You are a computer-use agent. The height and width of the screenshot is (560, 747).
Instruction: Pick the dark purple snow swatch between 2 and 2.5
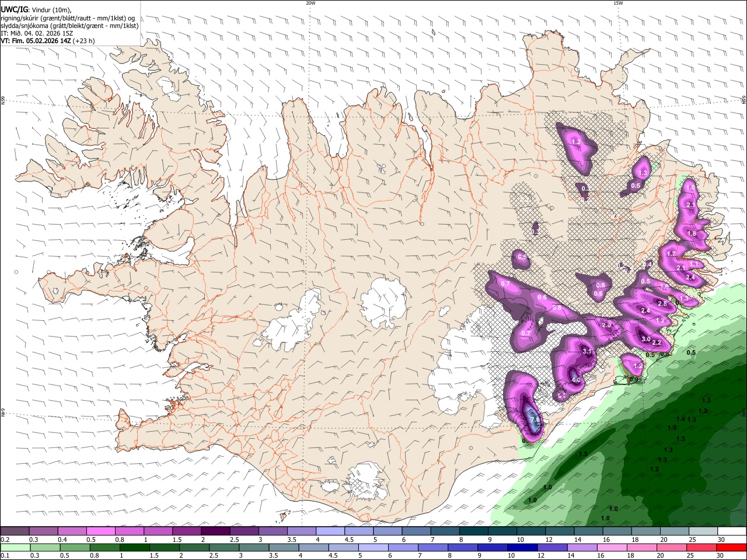point(215,531)
